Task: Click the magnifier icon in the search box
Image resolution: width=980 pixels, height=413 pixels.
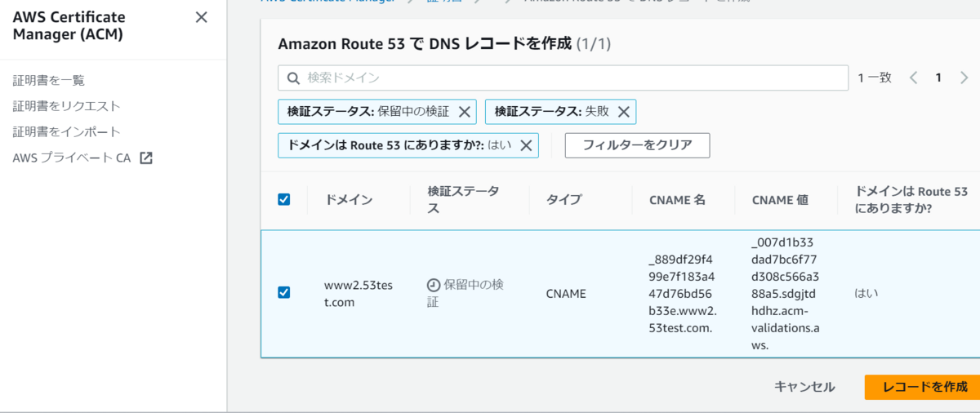Action: (293, 78)
